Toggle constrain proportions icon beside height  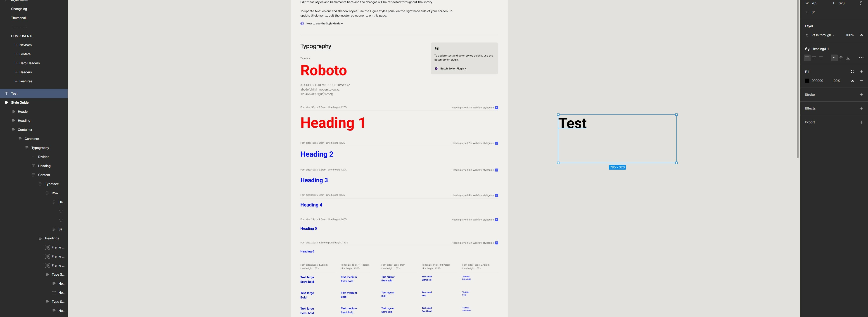(861, 3)
